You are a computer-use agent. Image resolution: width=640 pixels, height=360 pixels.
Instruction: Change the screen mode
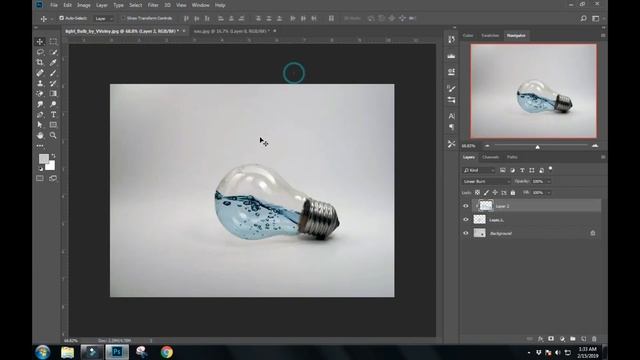[x=53, y=178]
